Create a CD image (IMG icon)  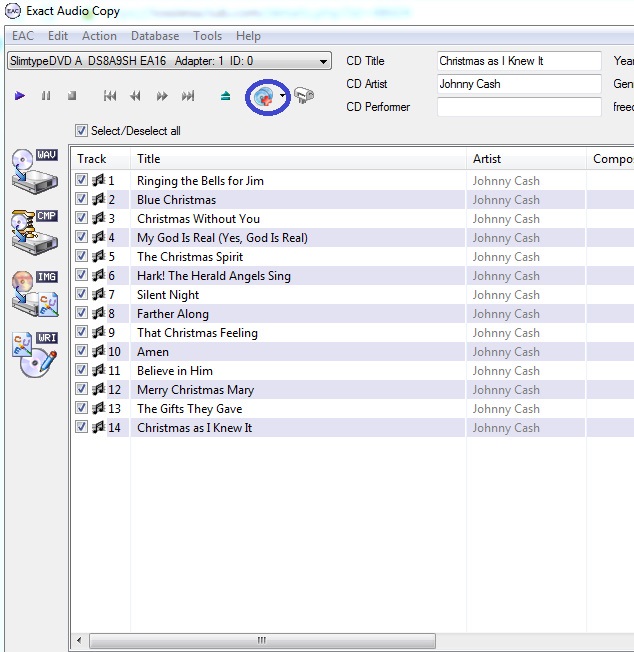35,294
